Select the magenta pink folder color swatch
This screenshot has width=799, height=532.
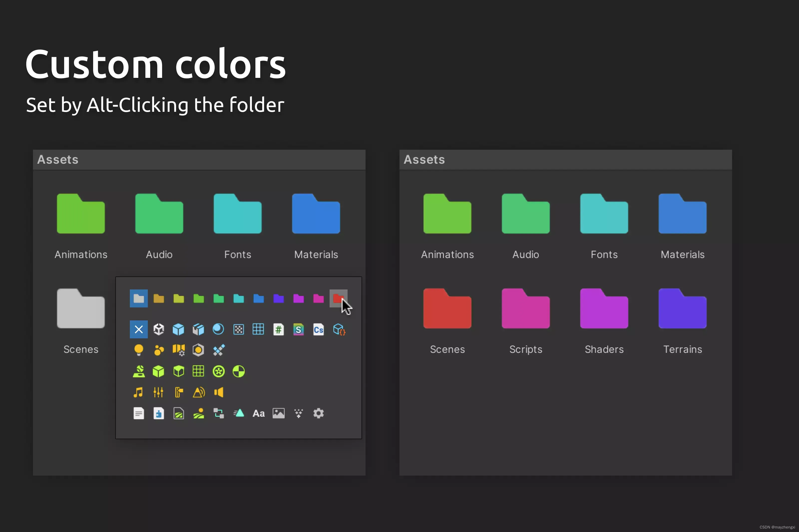[318, 298]
